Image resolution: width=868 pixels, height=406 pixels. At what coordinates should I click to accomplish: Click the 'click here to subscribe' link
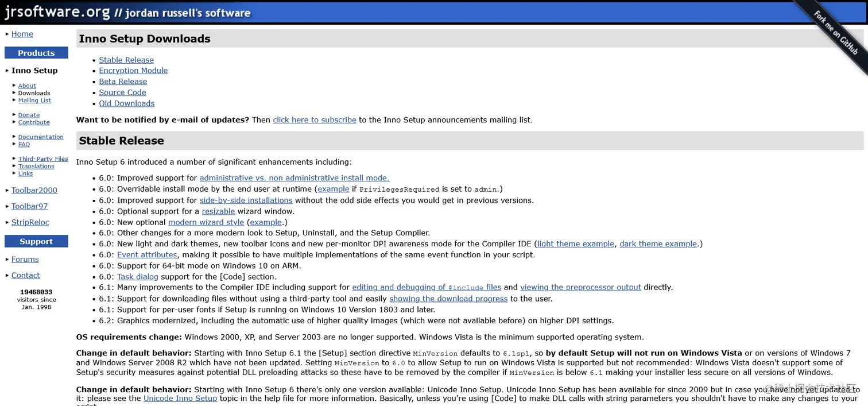(x=315, y=120)
